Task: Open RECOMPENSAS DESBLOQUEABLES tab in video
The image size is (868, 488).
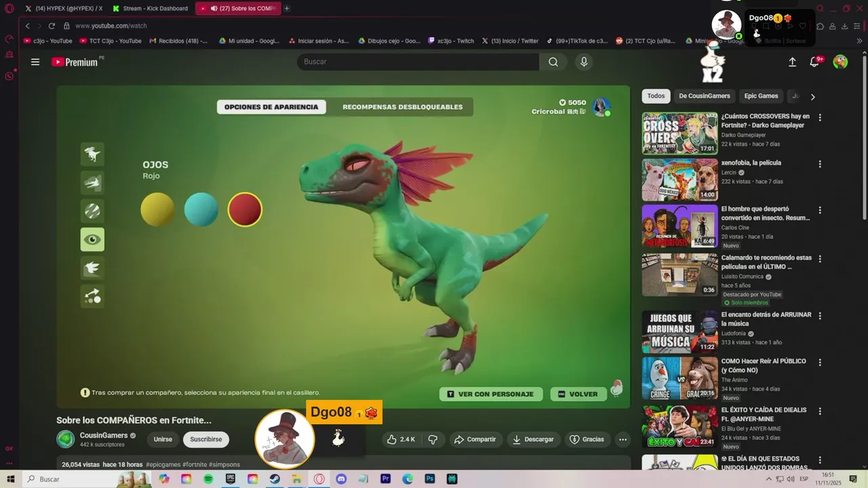Action: point(402,107)
